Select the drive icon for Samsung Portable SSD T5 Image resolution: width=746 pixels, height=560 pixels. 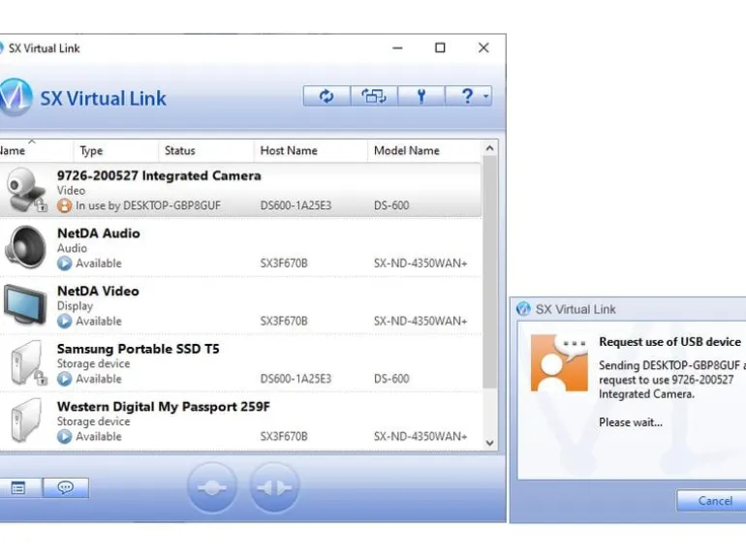click(27, 362)
